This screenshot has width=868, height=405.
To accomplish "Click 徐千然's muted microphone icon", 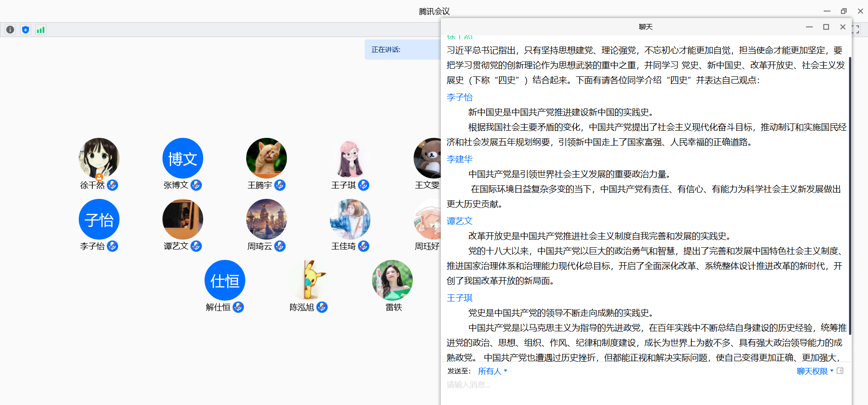I will tap(113, 185).
